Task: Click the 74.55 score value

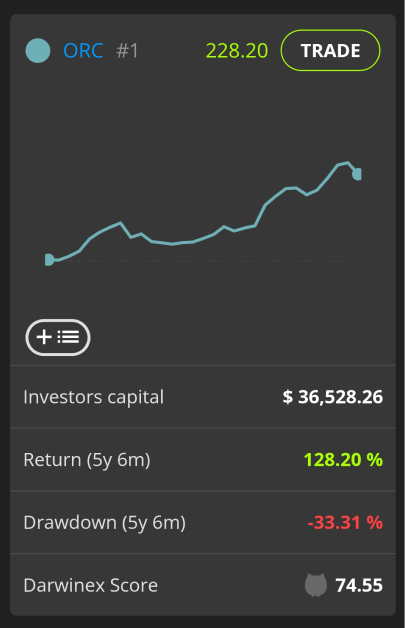Action: (x=359, y=585)
